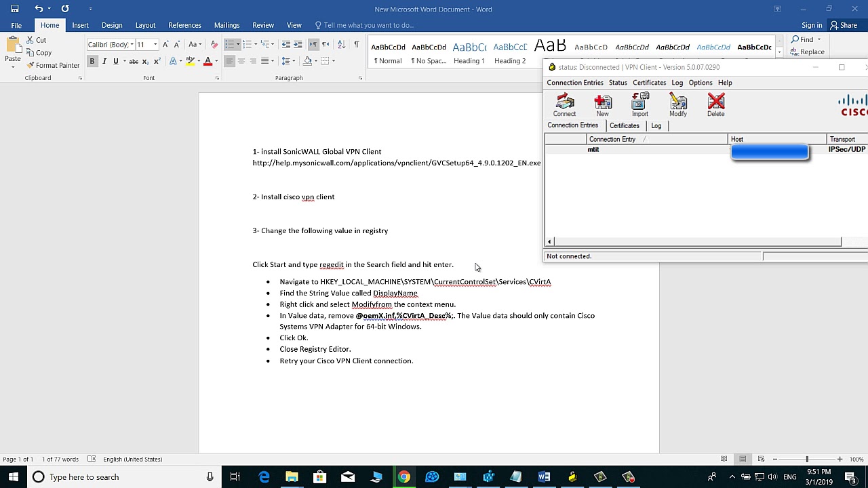This screenshot has width=868, height=488.
Task: Create a New VPN connection entry
Action: pyautogui.click(x=602, y=105)
